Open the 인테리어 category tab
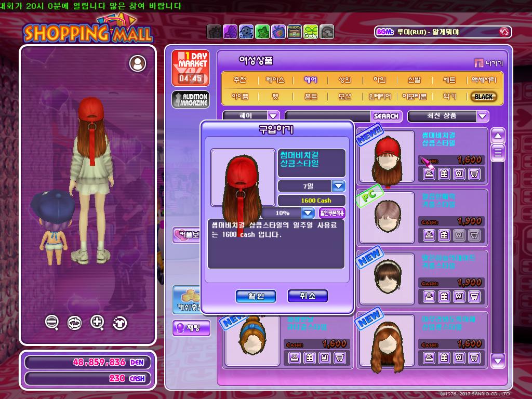 pos(380,97)
